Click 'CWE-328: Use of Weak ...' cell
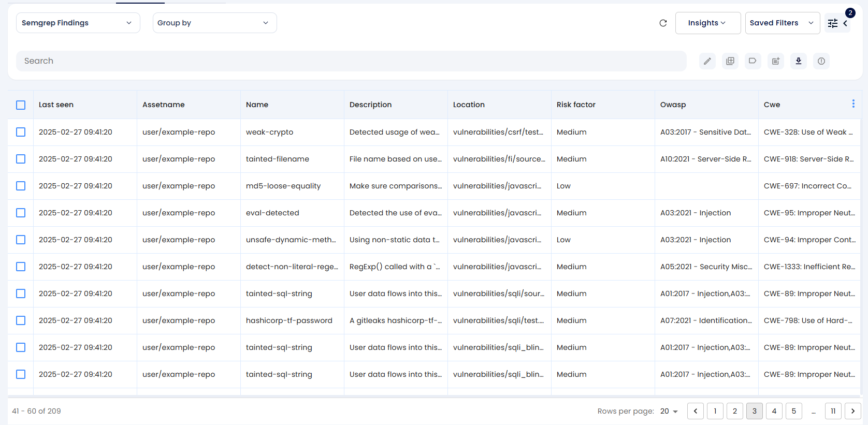 (x=808, y=132)
